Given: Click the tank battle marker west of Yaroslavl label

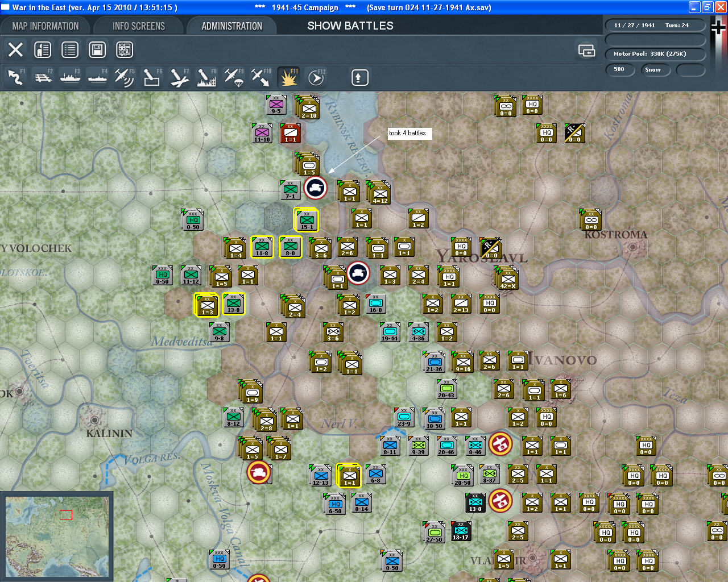Looking at the screenshot, I should [x=358, y=273].
